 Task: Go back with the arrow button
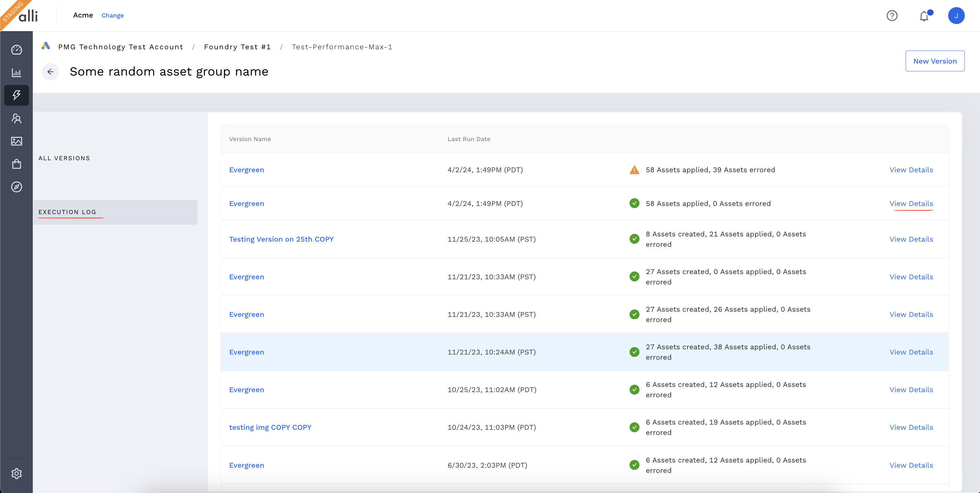[50, 71]
